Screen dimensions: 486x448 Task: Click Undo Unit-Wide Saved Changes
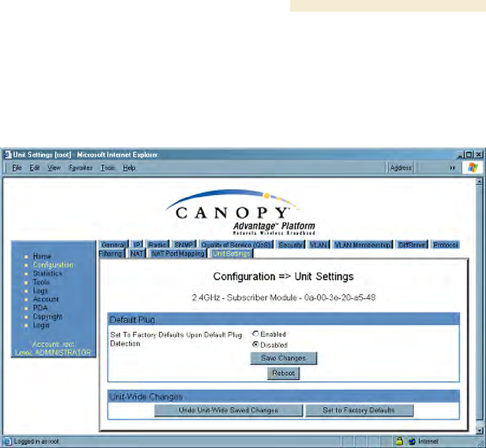(x=228, y=410)
